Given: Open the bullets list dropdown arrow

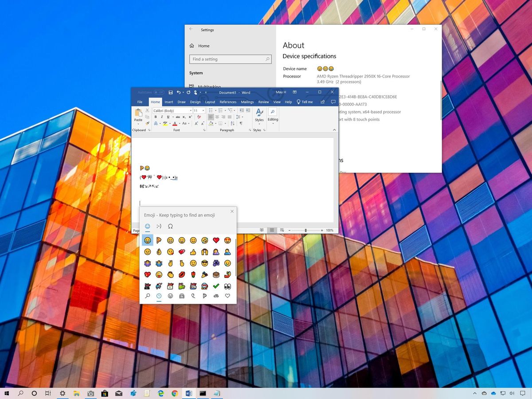Looking at the screenshot, I should pos(215,110).
